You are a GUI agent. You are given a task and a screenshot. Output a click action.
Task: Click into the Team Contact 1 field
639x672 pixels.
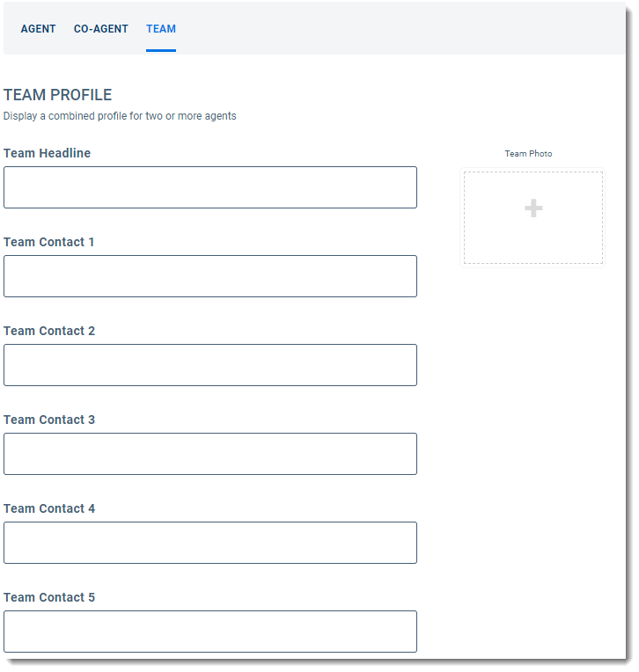(x=209, y=276)
